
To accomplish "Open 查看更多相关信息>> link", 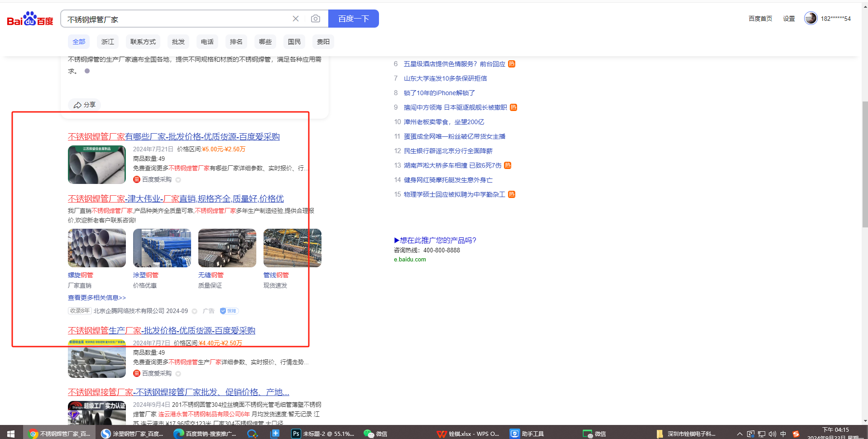I will pos(97,298).
